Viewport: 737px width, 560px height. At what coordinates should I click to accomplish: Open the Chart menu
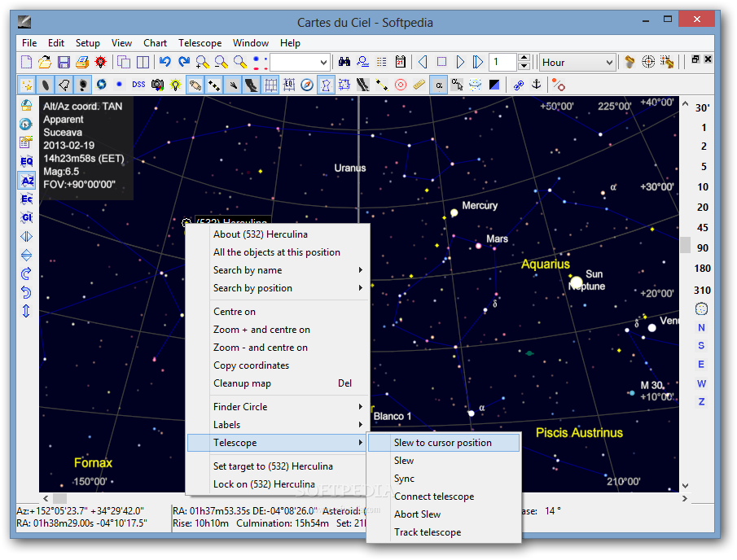pyautogui.click(x=155, y=43)
